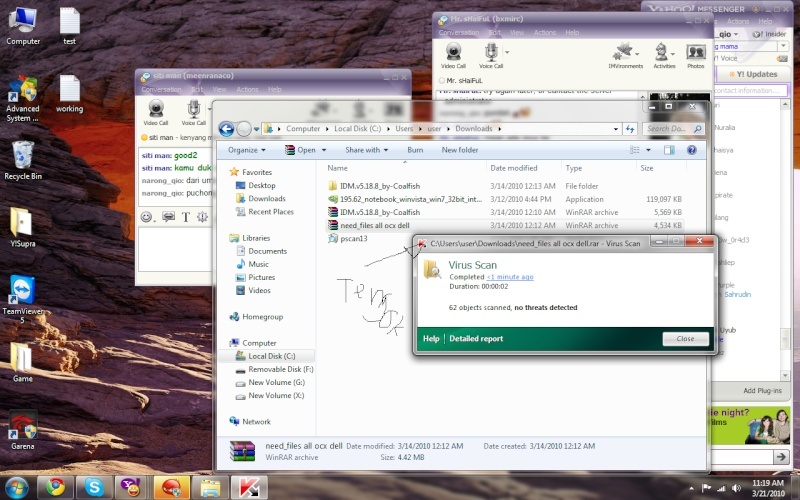Image resolution: width=800 pixels, height=500 pixels.
Task: Click Burn in Explorer toolbar
Action: coord(415,150)
